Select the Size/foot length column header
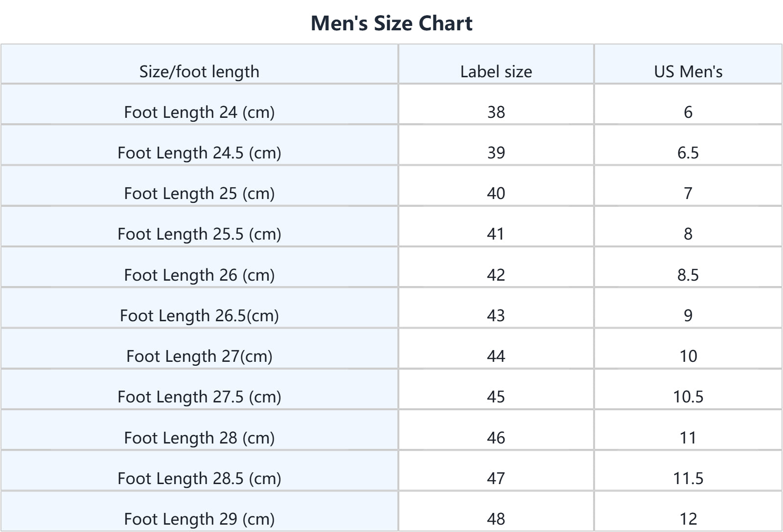The width and height of the screenshot is (783, 532). point(199,71)
